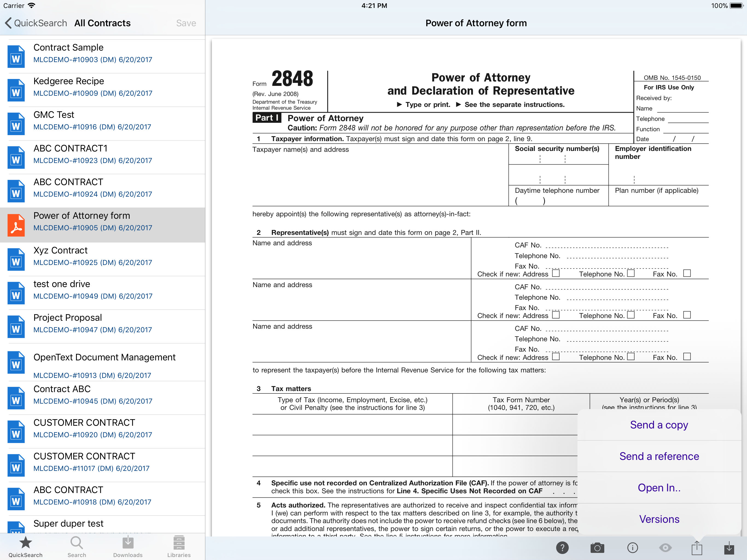Tap the Word icon for MLCDEMO-#10918 document

[16, 499]
